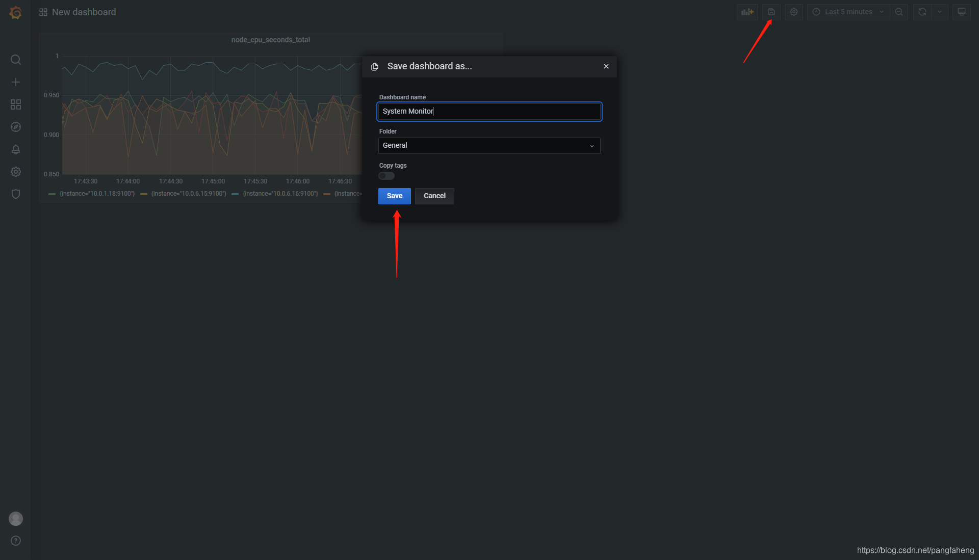
Task: Toggle legend series instance 10.0.6.16:9100
Action: click(280, 194)
